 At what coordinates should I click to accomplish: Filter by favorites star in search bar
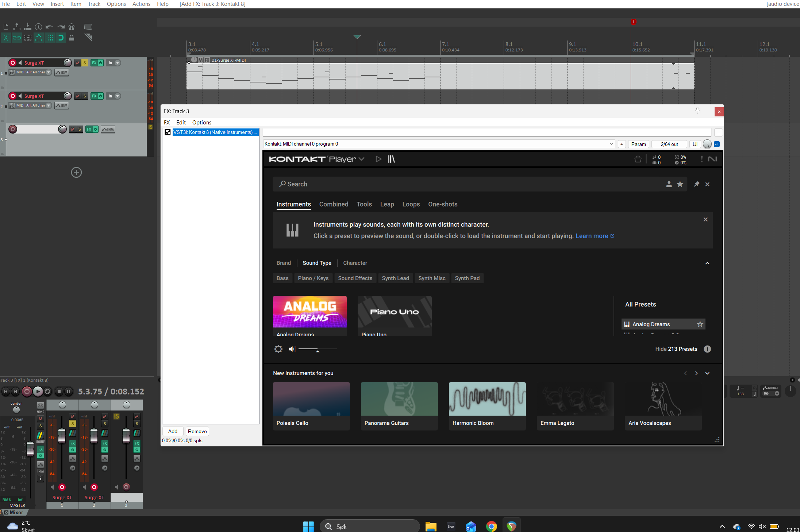tap(680, 184)
